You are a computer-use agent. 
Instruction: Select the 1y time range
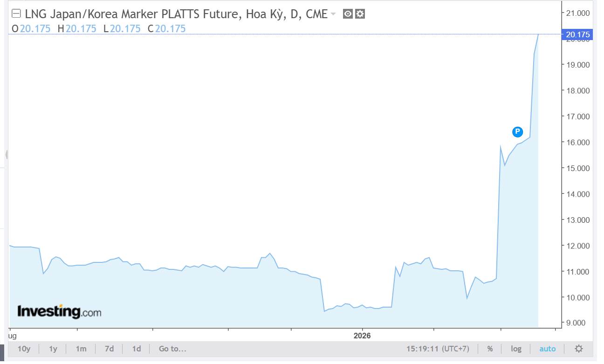click(x=53, y=349)
